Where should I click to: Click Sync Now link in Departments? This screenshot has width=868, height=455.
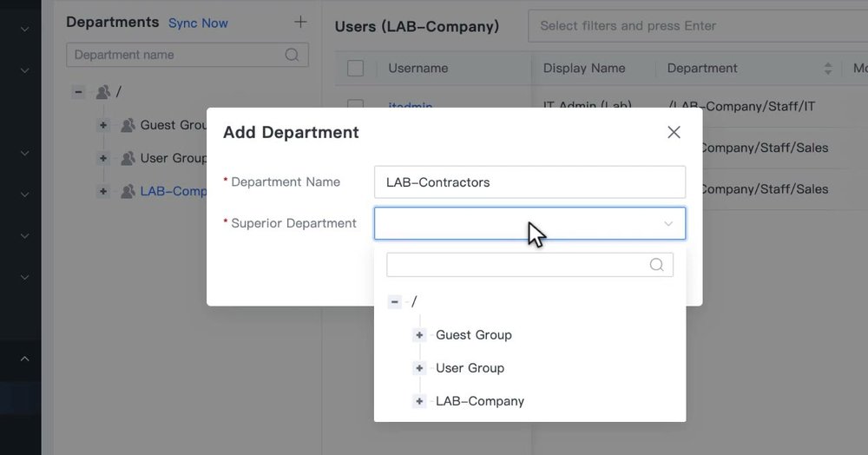(x=198, y=23)
